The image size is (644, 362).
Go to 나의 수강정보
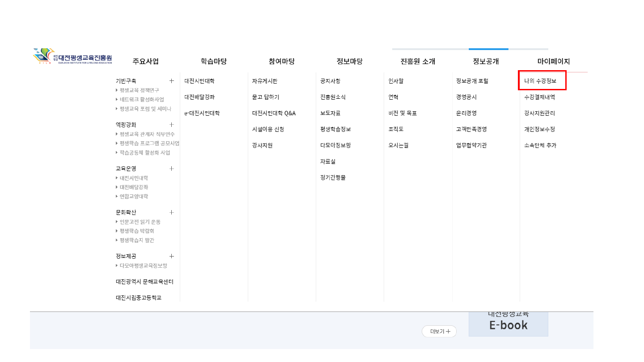point(540,81)
